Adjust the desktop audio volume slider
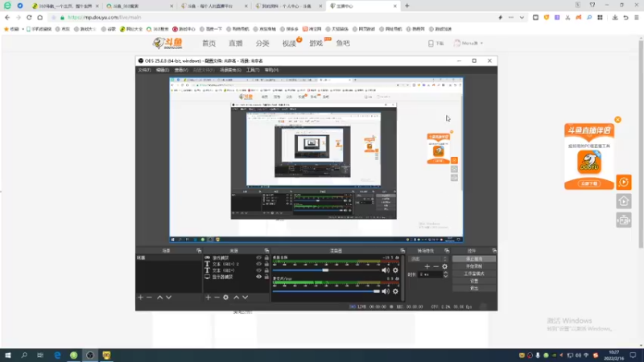The height and width of the screenshot is (362, 644). [x=326, y=270]
